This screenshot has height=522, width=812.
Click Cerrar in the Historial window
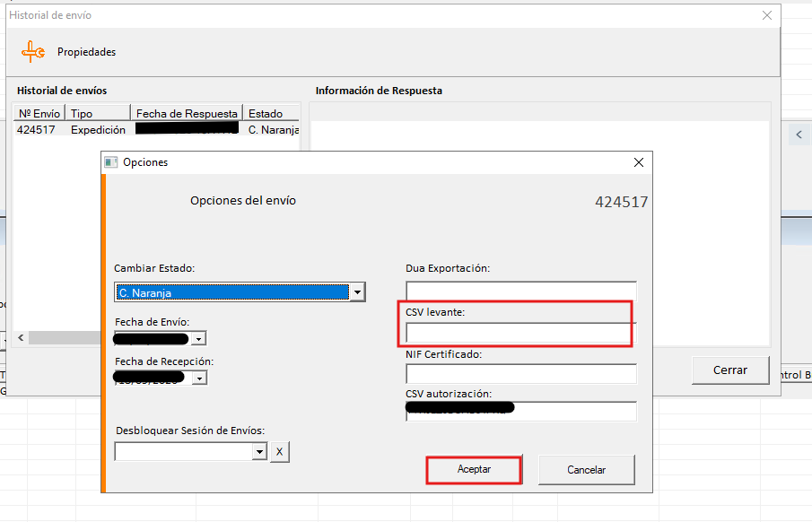[x=730, y=370]
